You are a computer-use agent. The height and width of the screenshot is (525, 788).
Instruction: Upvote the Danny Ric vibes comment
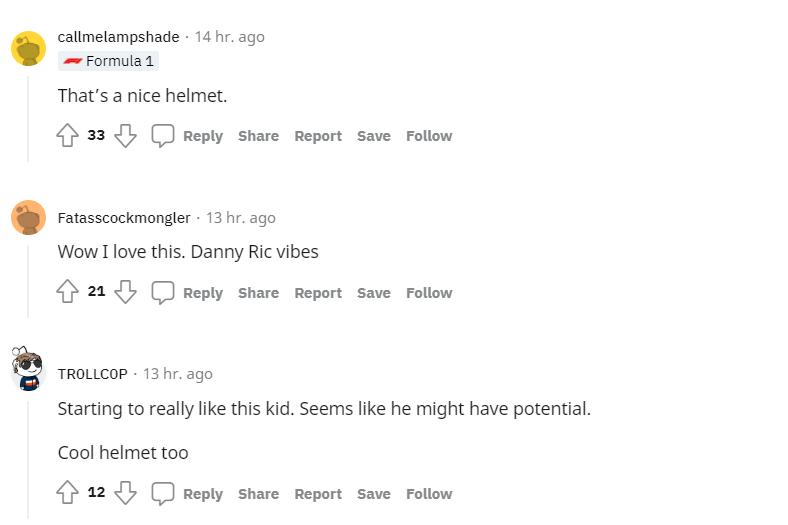click(67, 292)
